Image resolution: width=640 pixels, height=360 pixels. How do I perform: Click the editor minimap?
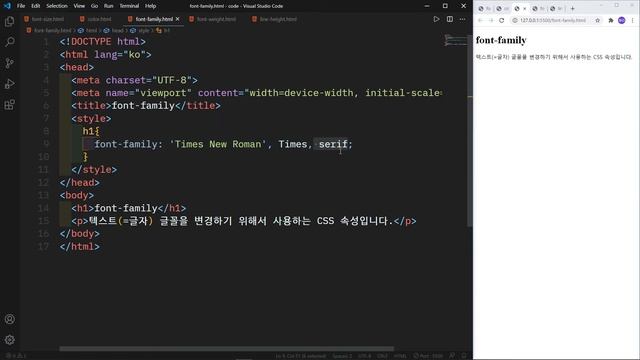point(456,40)
